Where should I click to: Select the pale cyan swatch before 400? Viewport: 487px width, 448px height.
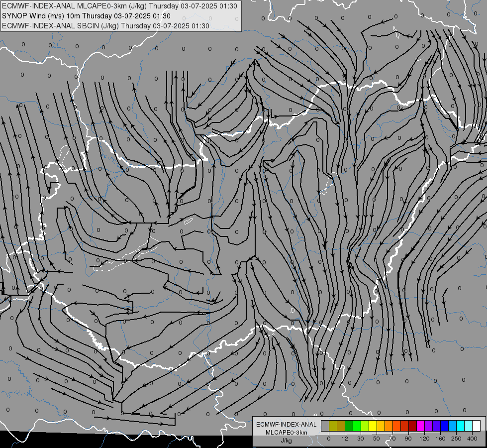click(x=469, y=426)
